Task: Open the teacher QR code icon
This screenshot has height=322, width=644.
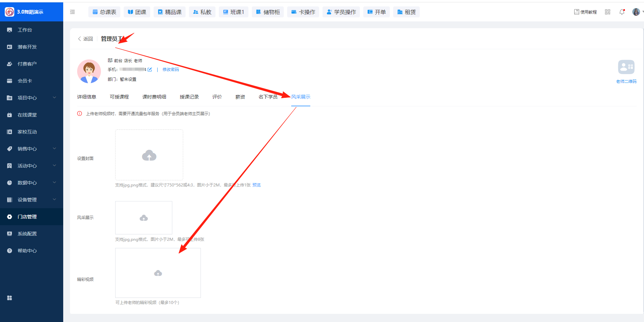Action: tap(626, 67)
